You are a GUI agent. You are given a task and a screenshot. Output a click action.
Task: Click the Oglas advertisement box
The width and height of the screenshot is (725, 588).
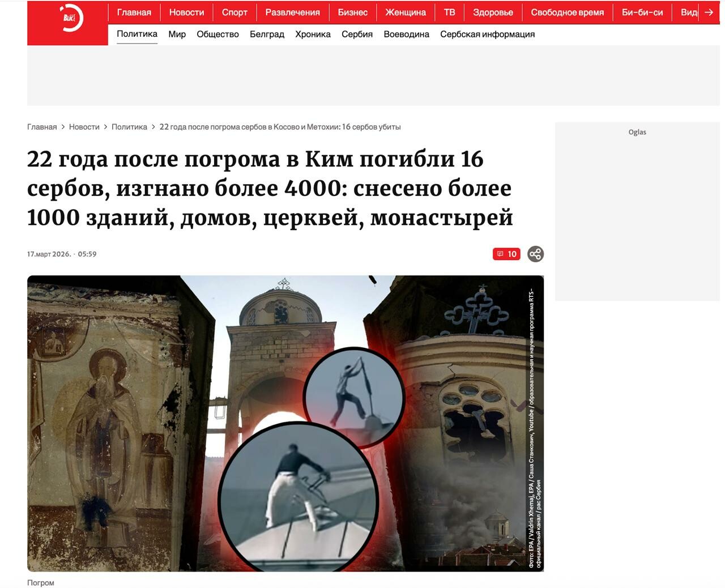click(x=637, y=211)
